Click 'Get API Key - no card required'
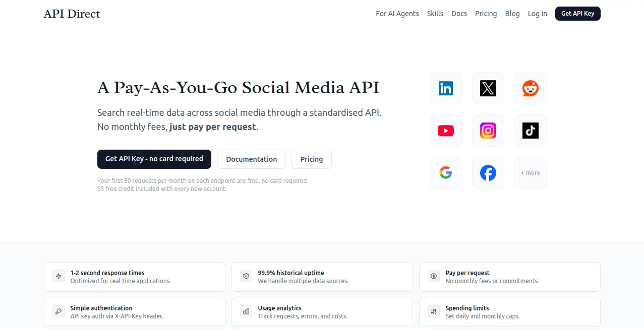This screenshot has width=644, height=329. pos(154,159)
